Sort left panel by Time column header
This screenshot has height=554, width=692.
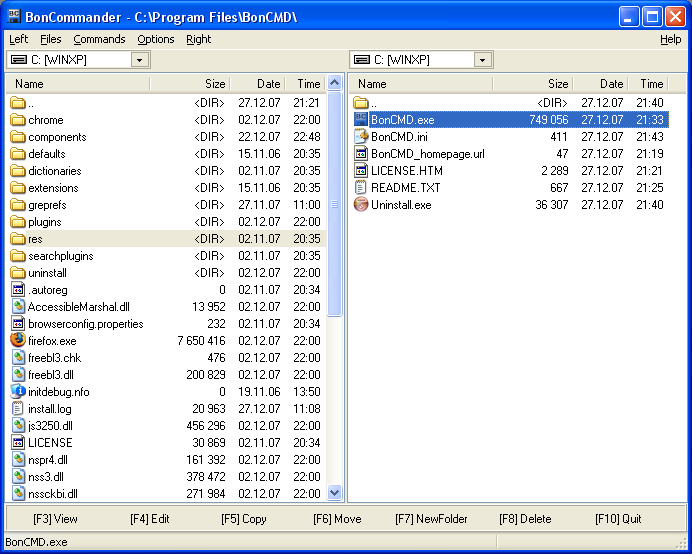click(x=305, y=83)
